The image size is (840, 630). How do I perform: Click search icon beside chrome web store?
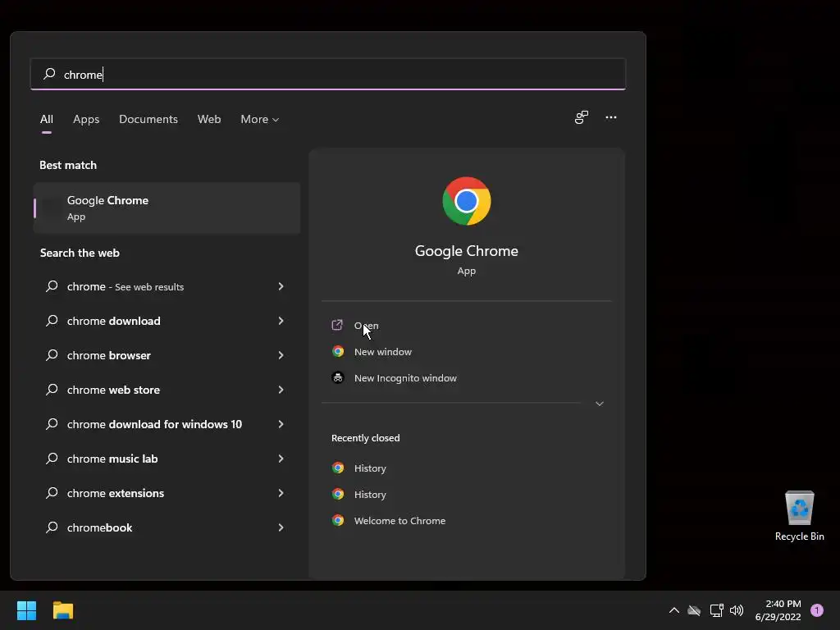(52, 390)
